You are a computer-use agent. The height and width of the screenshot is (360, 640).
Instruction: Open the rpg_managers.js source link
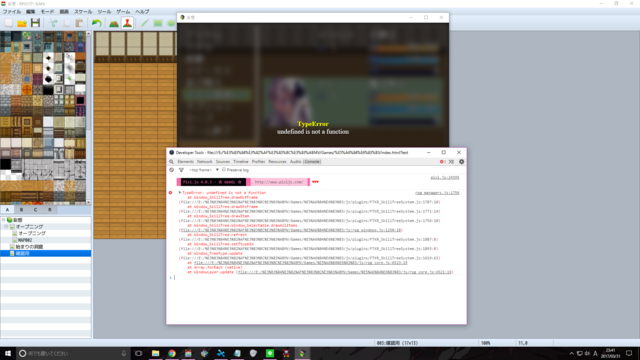437,193
